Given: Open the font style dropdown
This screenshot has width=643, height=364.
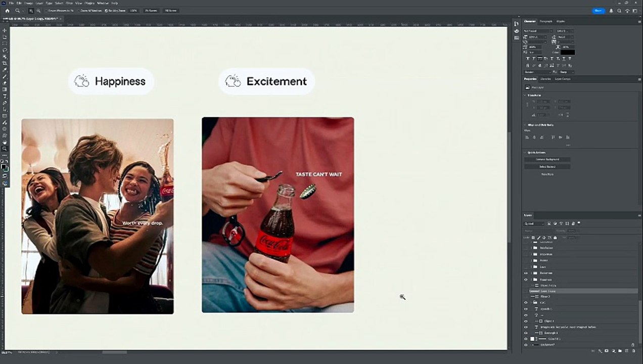Looking at the screenshot, I should click(565, 31).
